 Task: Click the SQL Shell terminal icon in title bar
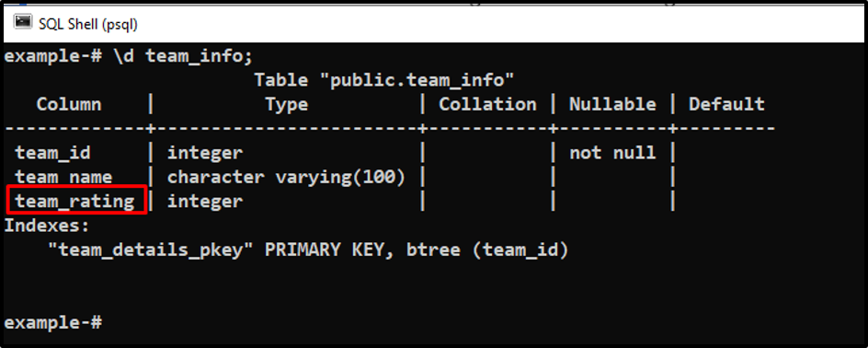(x=23, y=23)
